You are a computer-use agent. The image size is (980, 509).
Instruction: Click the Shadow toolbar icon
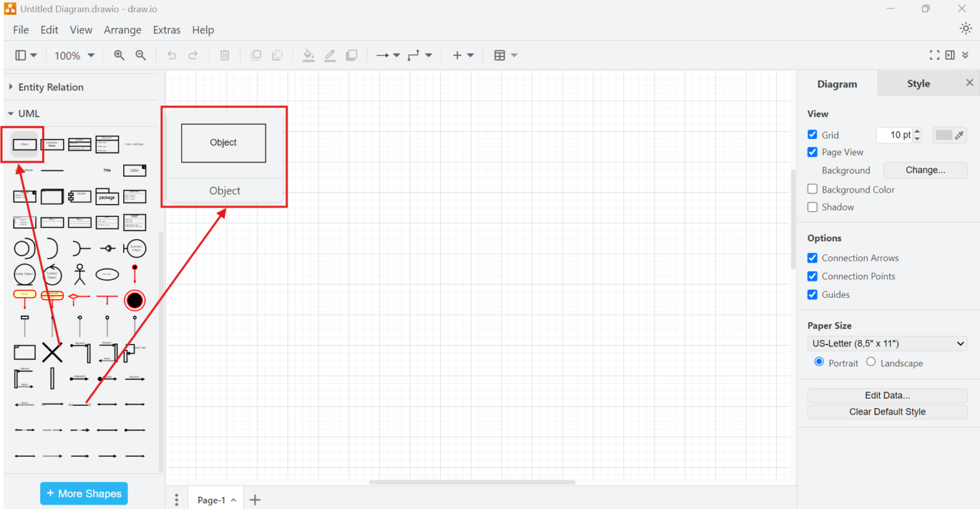click(352, 55)
